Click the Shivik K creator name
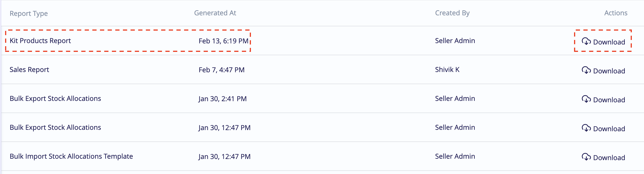644x174 pixels. [x=447, y=70]
